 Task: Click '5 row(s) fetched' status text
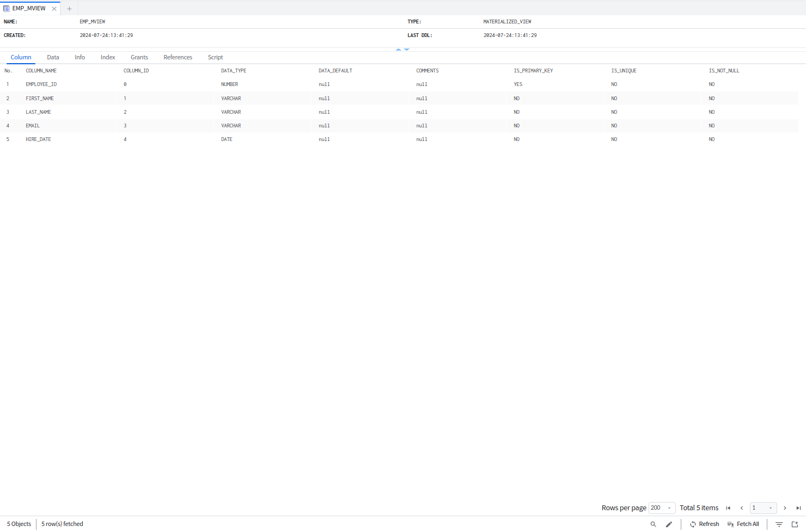click(x=62, y=524)
